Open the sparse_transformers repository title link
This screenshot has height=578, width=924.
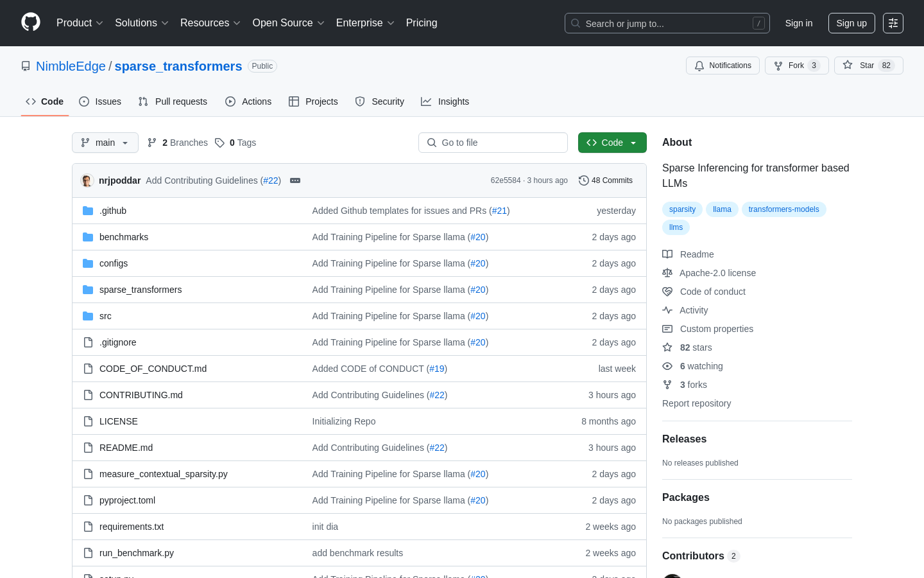178,66
